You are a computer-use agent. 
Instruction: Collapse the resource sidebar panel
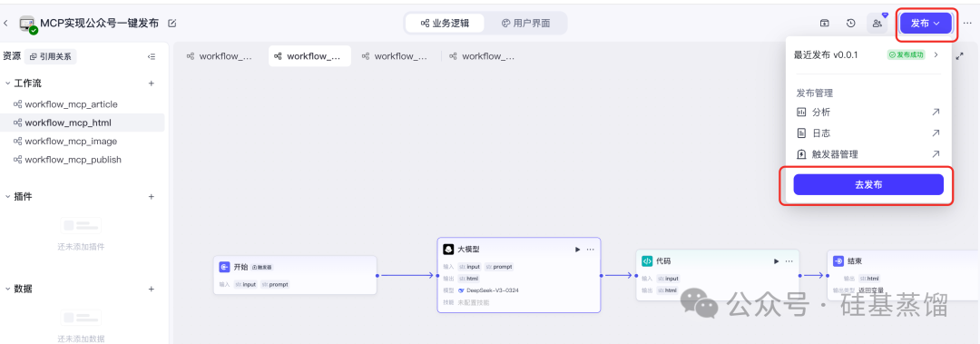pos(152,56)
